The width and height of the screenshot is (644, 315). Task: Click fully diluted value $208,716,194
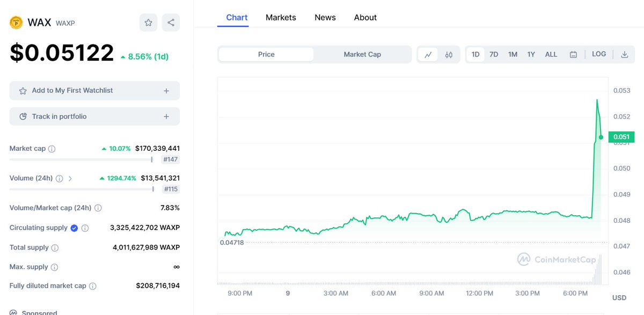[158, 285]
